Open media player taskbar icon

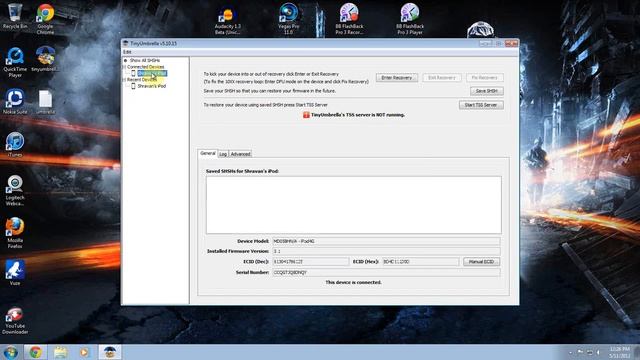(x=84, y=352)
